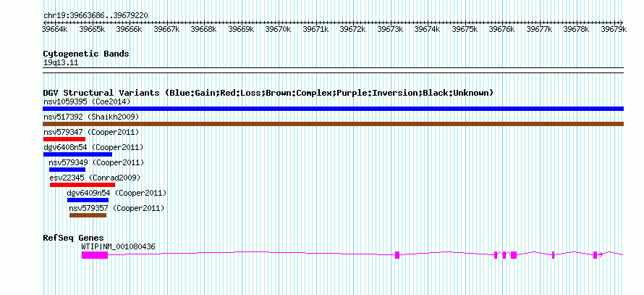Click the DGV Structural Variants track title
Image resolution: width=644 pixels, height=295 pixels.
(x=268, y=93)
